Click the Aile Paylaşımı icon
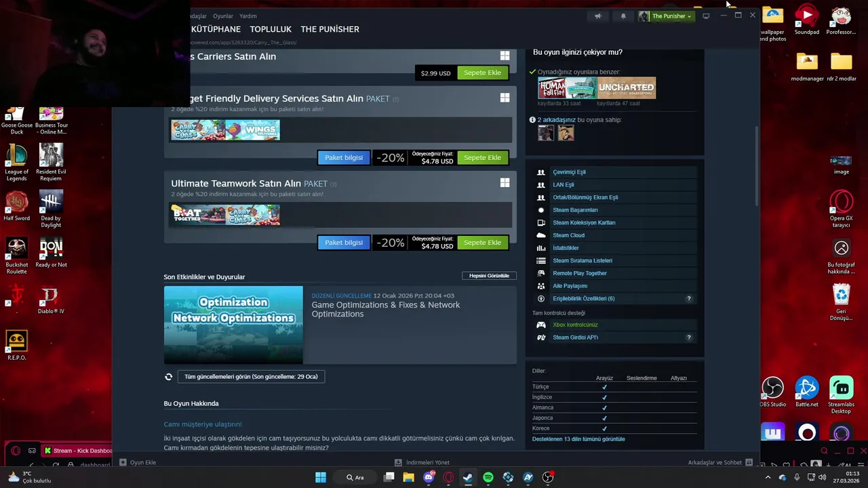 [x=540, y=286]
